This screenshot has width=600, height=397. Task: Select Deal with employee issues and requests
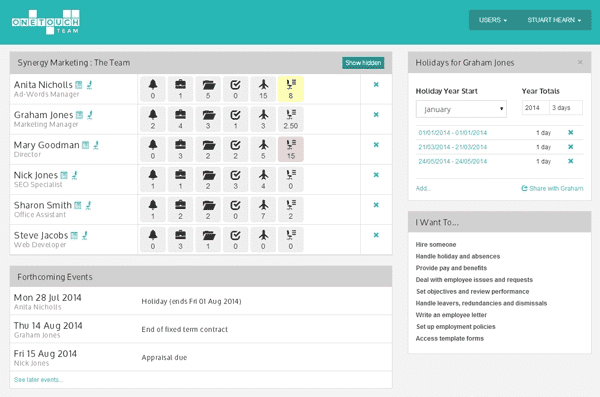click(x=474, y=280)
